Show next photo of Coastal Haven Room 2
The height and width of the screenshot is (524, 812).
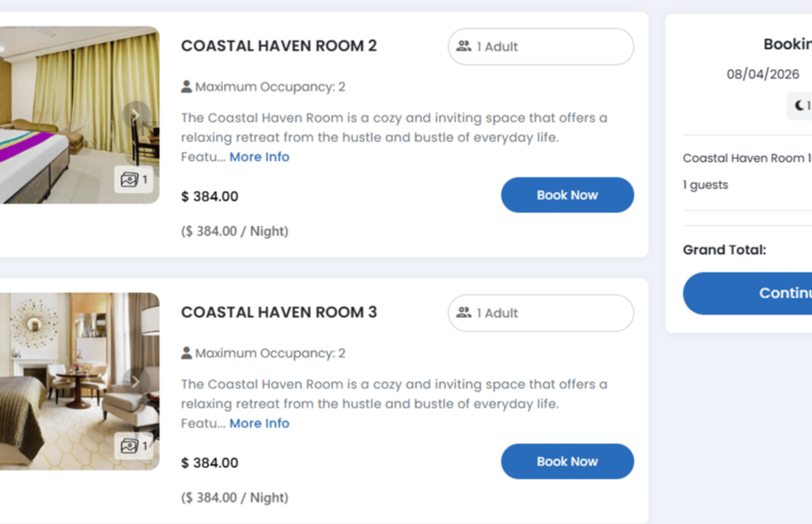pyautogui.click(x=136, y=115)
